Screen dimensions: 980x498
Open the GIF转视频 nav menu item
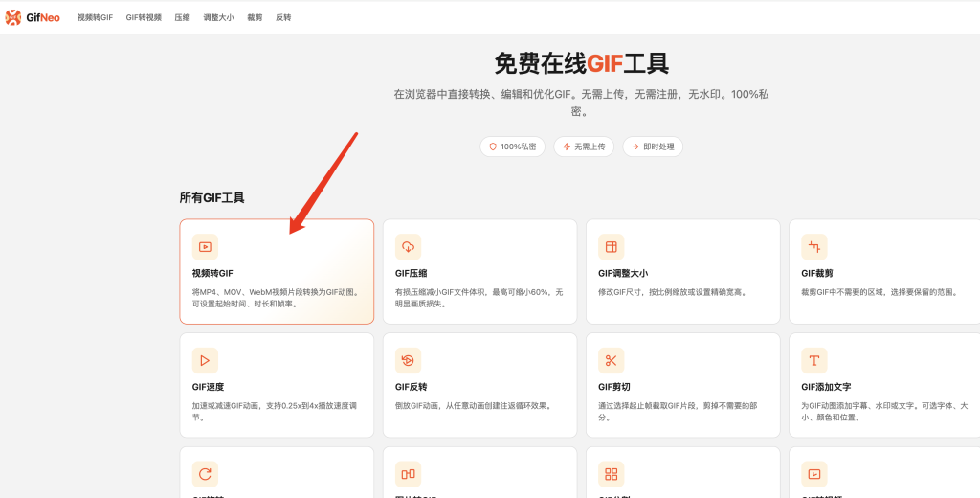pyautogui.click(x=144, y=17)
